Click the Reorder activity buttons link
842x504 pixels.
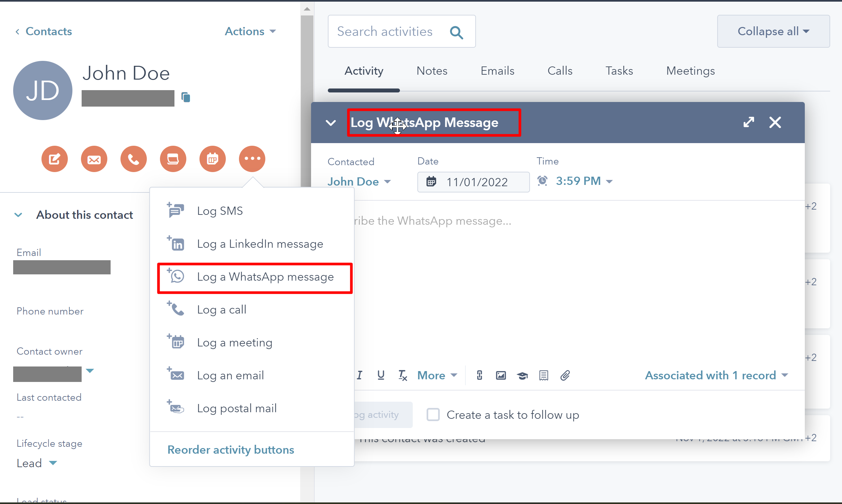231,450
